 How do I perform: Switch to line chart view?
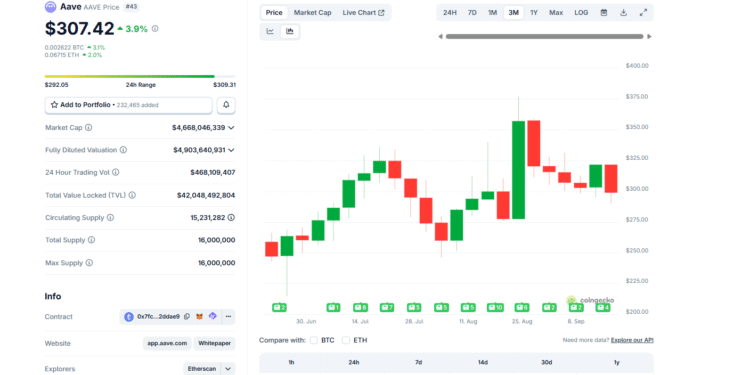(x=270, y=32)
